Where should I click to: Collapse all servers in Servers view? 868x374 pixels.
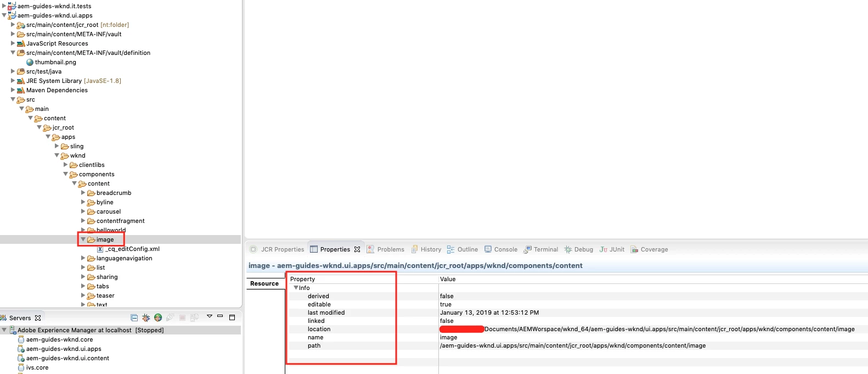tap(134, 317)
